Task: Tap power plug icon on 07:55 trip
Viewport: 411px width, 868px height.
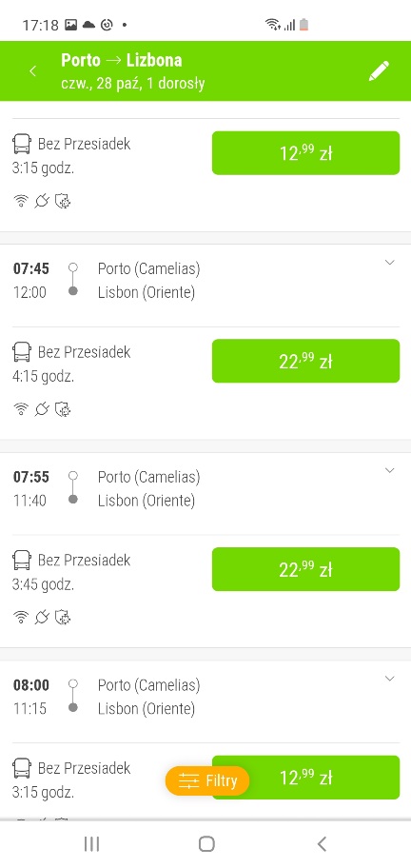Action: (x=42, y=618)
